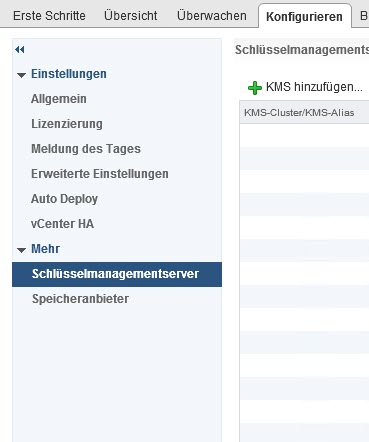This screenshot has width=369, height=442.
Task: Collapse the Einstellungen section triangle
Action: tap(21, 75)
